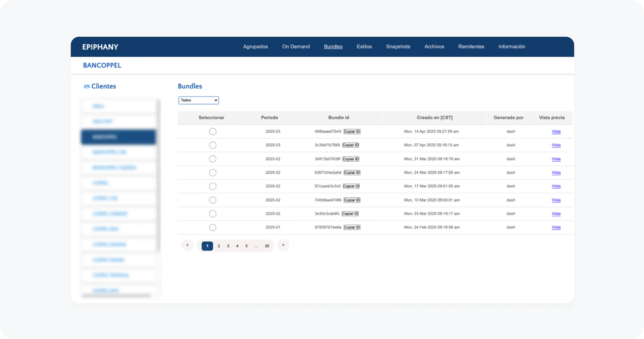The image size is (644, 339).
Task: Click the EPIPHANY logo
Action: 100,47
